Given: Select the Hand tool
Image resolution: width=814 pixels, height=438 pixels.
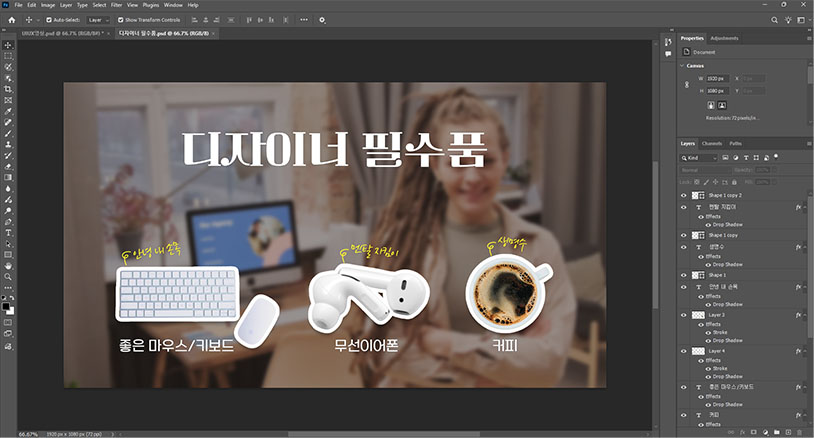Looking at the screenshot, I should coord(8,266).
